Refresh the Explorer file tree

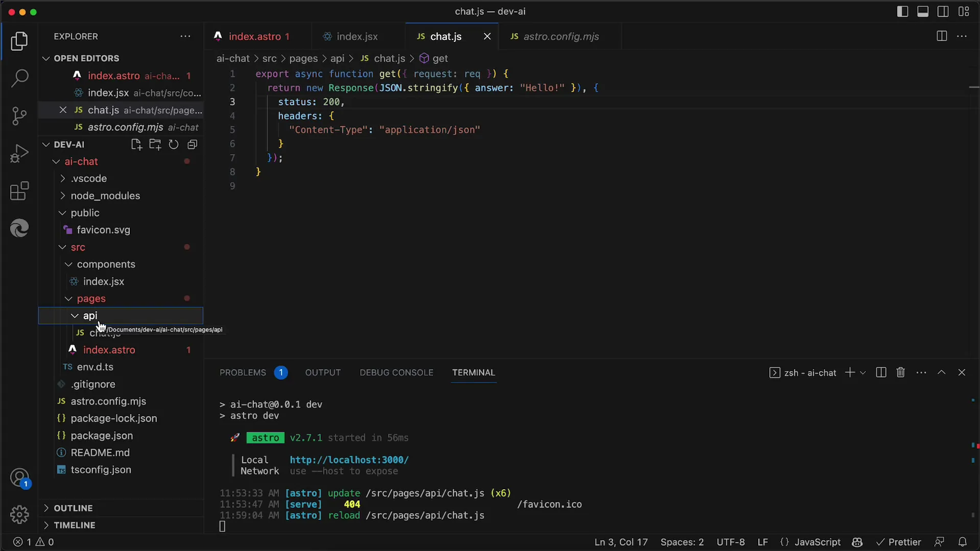pyautogui.click(x=174, y=145)
